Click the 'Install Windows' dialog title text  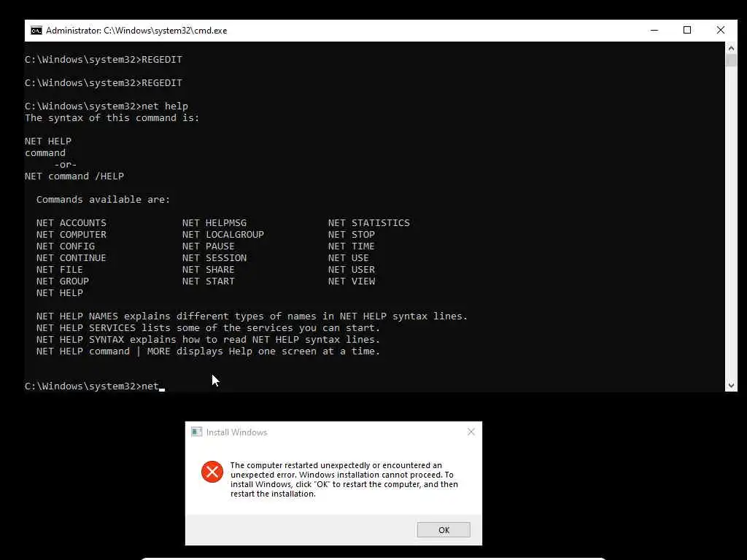pyautogui.click(x=237, y=432)
